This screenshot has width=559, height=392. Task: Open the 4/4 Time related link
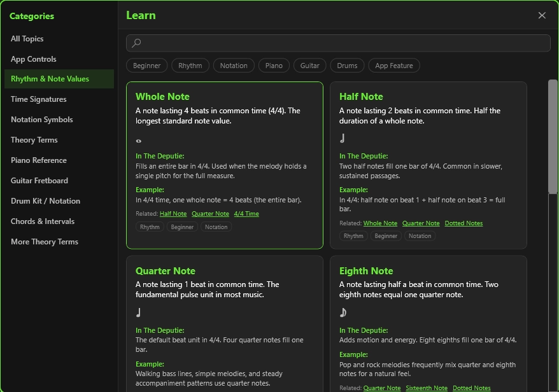point(246,213)
